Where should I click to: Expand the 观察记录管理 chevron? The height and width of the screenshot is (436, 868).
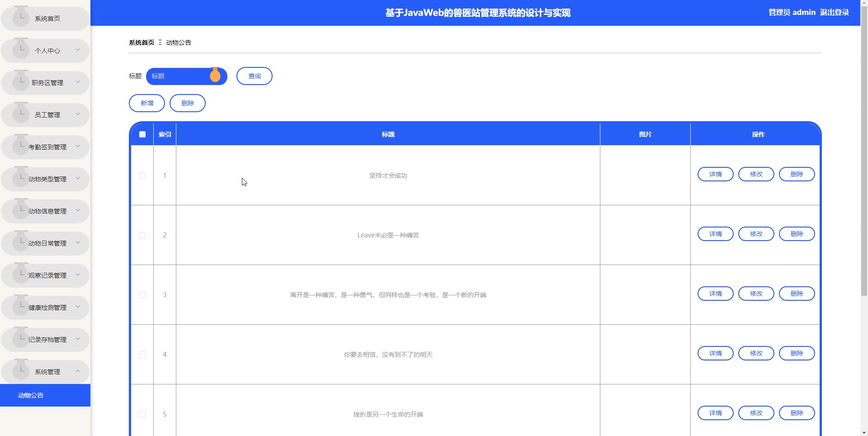coord(78,275)
